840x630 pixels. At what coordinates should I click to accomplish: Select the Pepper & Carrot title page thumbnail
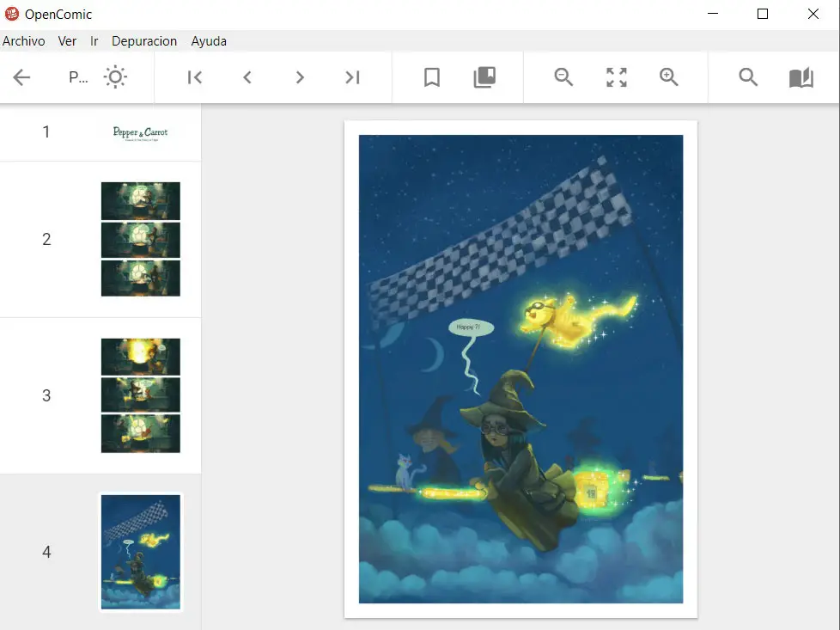coord(140,132)
